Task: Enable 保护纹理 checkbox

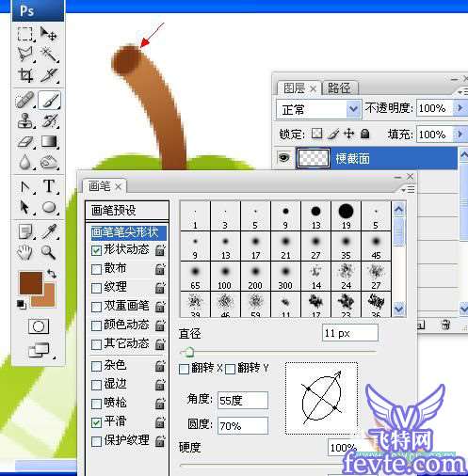Action: 96,441
